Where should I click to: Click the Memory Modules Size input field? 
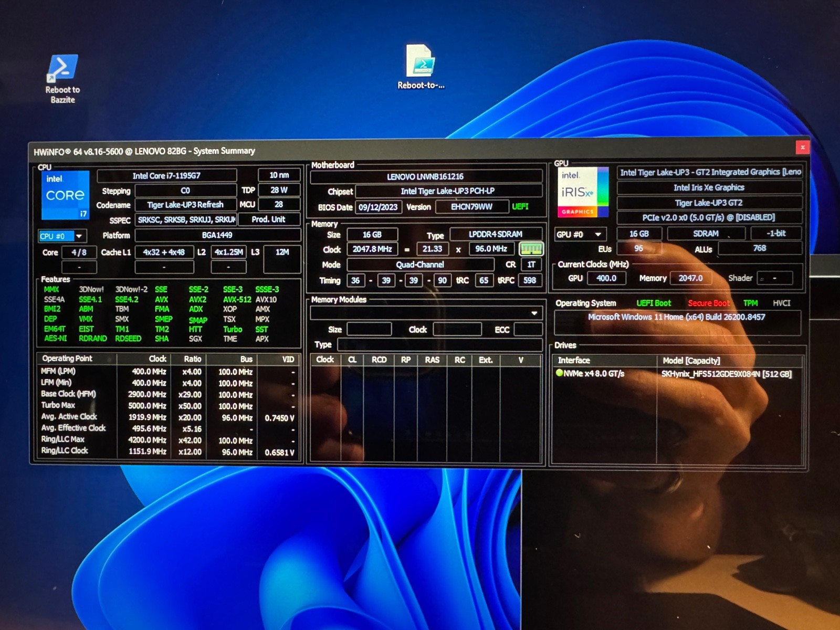coord(369,330)
